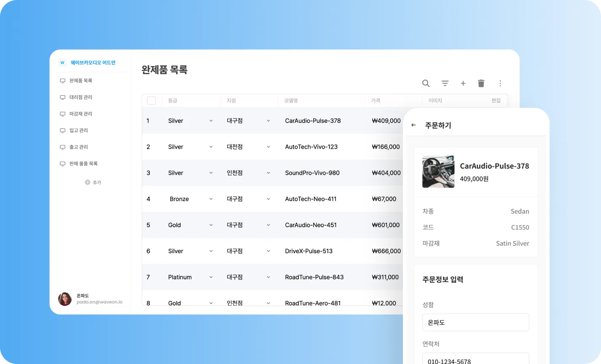Click the user avatar of 온파도

point(65,299)
